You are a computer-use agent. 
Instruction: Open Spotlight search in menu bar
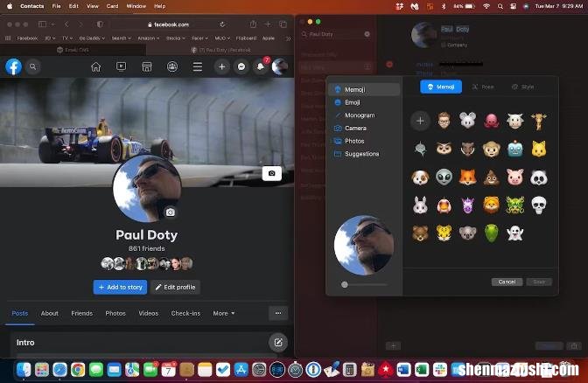click(x=500, y=6)
